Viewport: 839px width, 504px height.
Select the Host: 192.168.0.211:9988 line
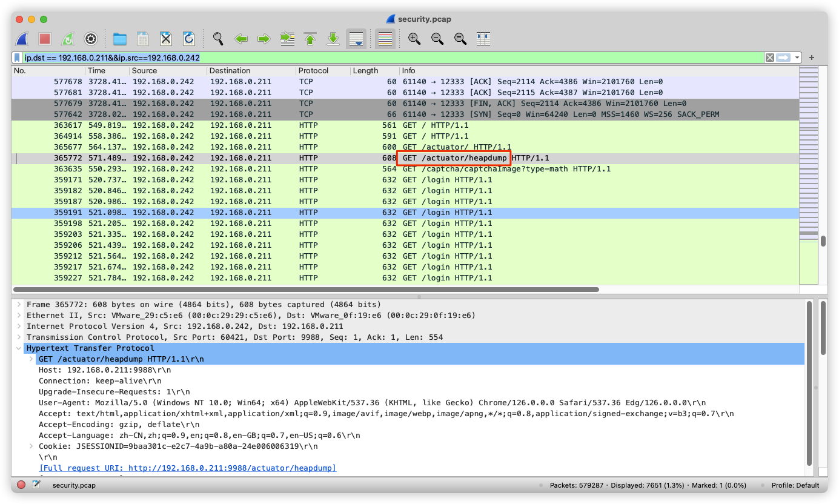[x=105, y=370]
